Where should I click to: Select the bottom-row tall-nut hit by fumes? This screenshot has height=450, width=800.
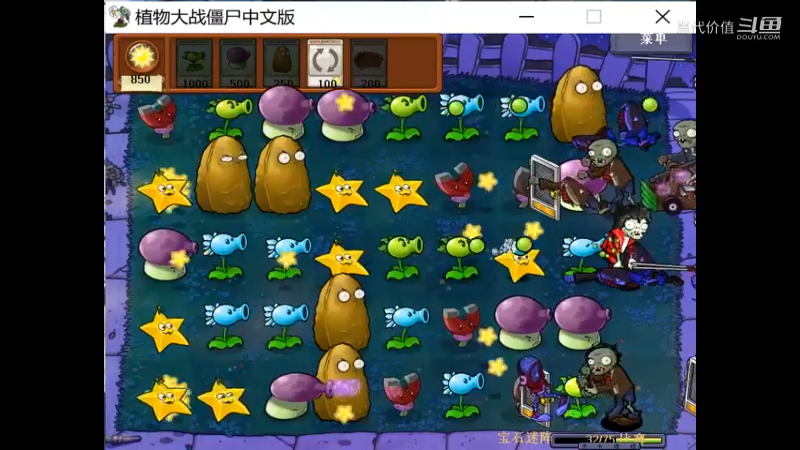coord(342,383)
